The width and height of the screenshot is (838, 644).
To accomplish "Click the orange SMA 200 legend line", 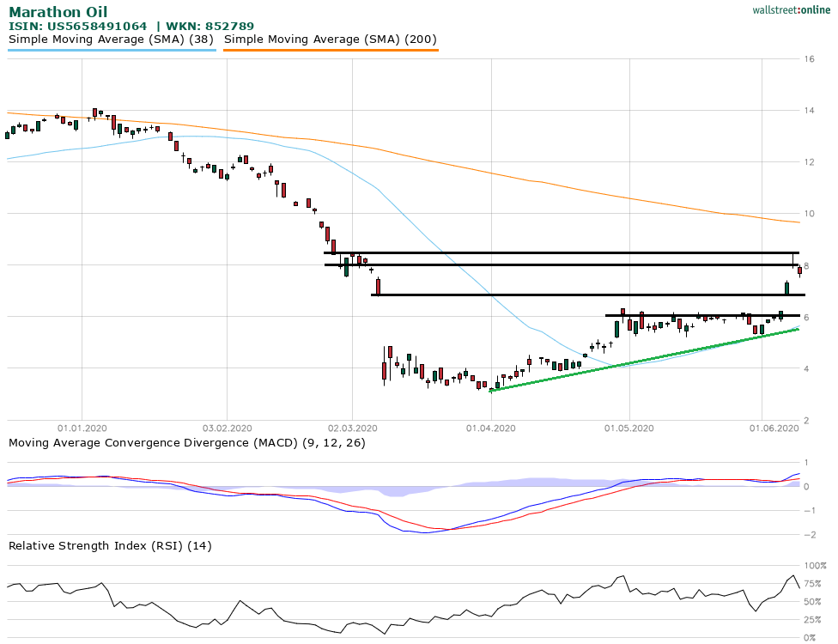I will tap(331, 51).
